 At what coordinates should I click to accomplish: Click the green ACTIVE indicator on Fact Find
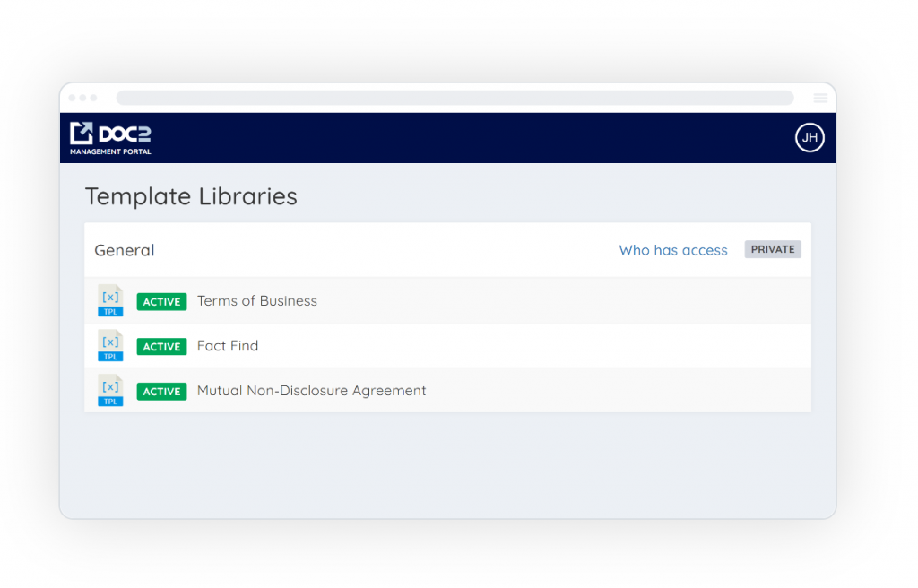pos(161,346)
